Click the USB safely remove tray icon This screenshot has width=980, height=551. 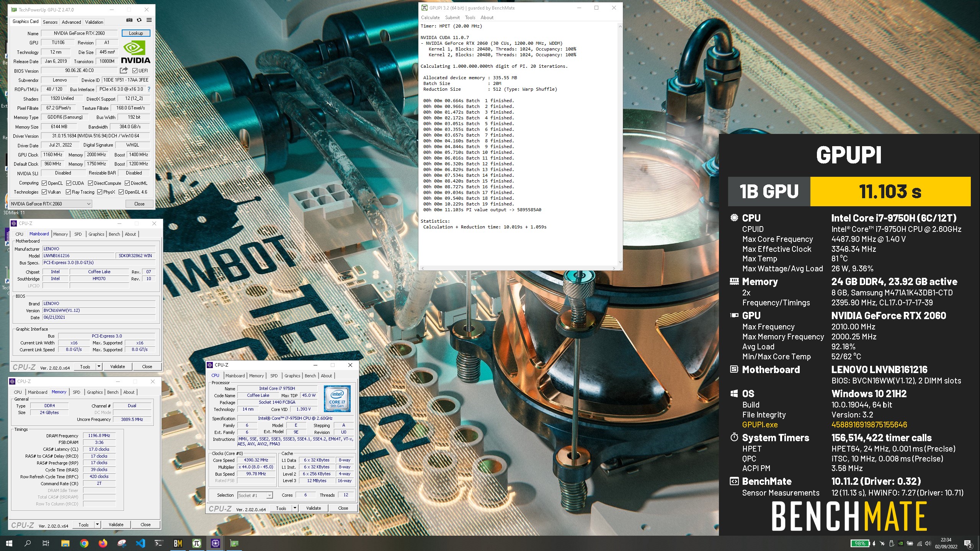[892, 543]
